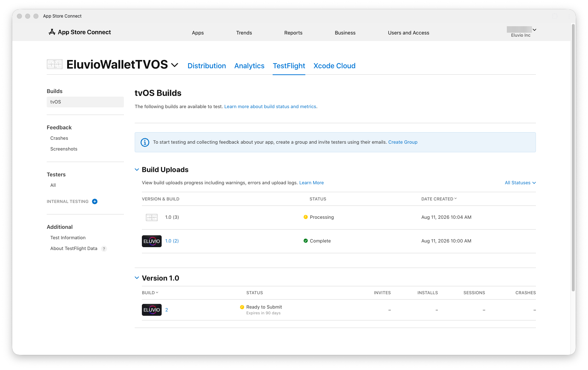This screenshot has width=588, height=370.
Task: Open the EluvioWalletTVOS app switcher chevron
Action: click(x=175, y=65)
